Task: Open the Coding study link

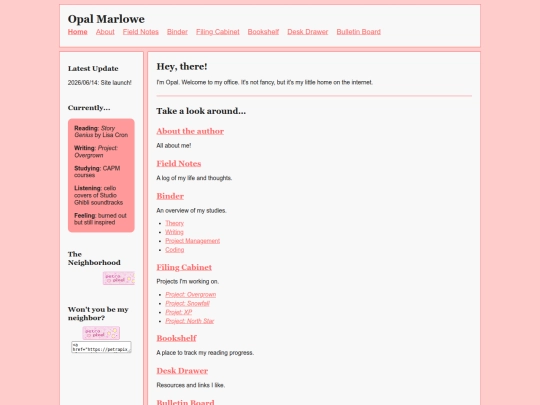Action: pyautogui.click(x=175, y=250)
